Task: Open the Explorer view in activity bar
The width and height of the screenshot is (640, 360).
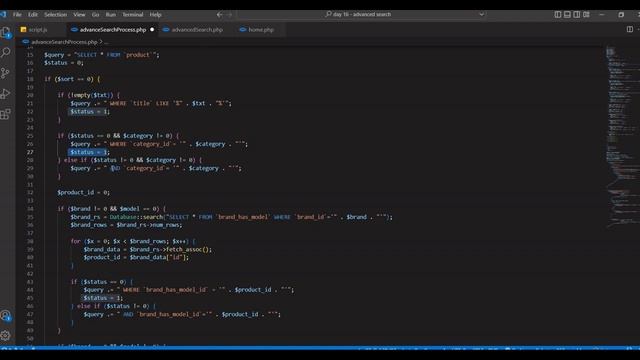Action: pos(6,33)
